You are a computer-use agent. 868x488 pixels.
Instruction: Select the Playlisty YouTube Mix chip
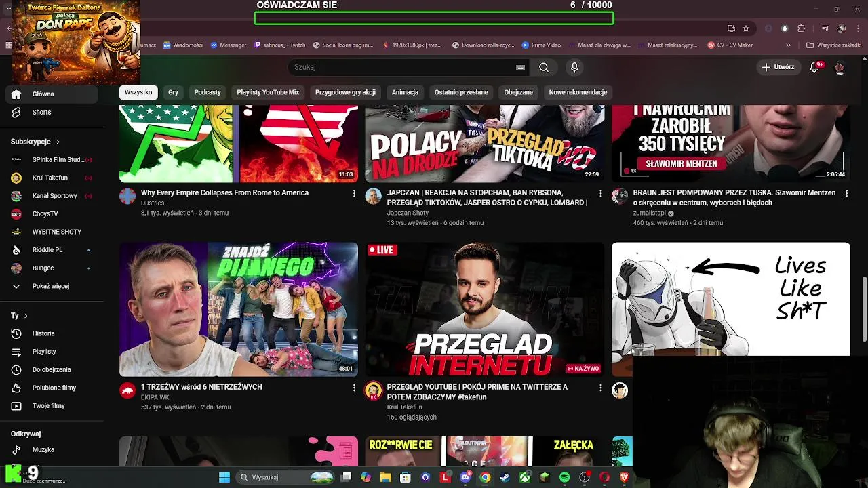268,92
